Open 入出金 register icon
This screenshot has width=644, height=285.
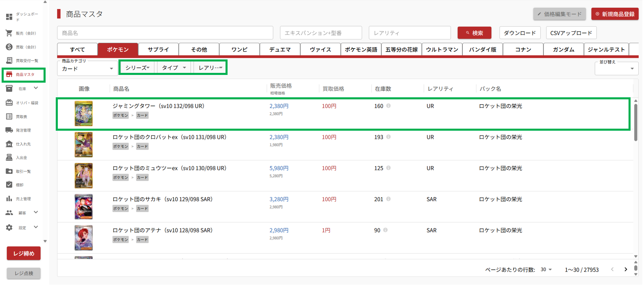click(9, 158)
